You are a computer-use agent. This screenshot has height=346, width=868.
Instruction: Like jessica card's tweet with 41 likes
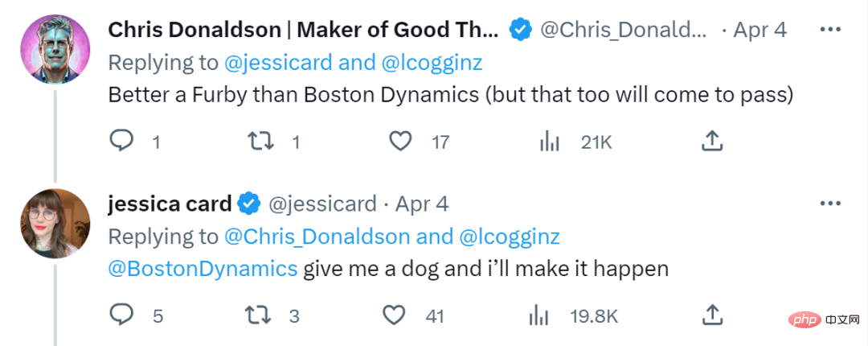394,316
